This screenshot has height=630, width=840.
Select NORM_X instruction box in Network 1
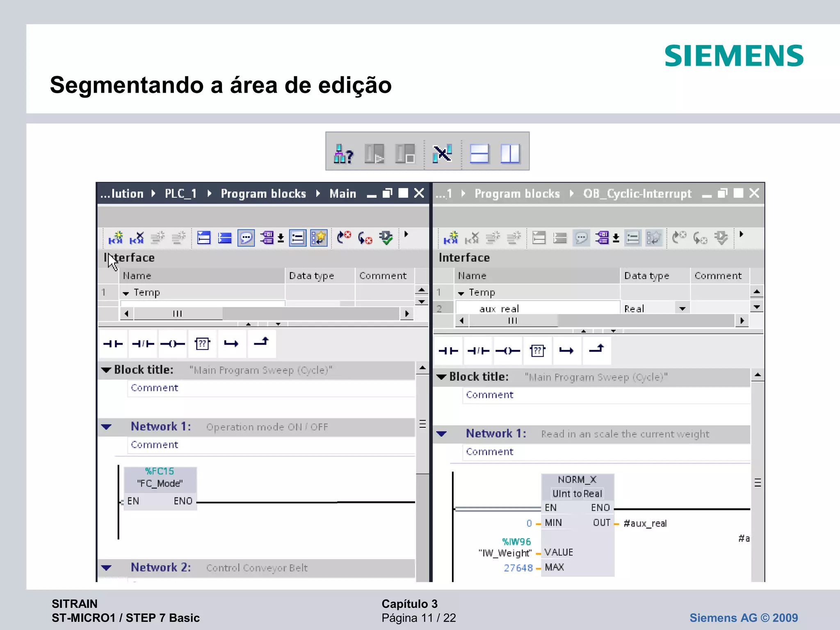pyautogui.click(x=577, y=525)
